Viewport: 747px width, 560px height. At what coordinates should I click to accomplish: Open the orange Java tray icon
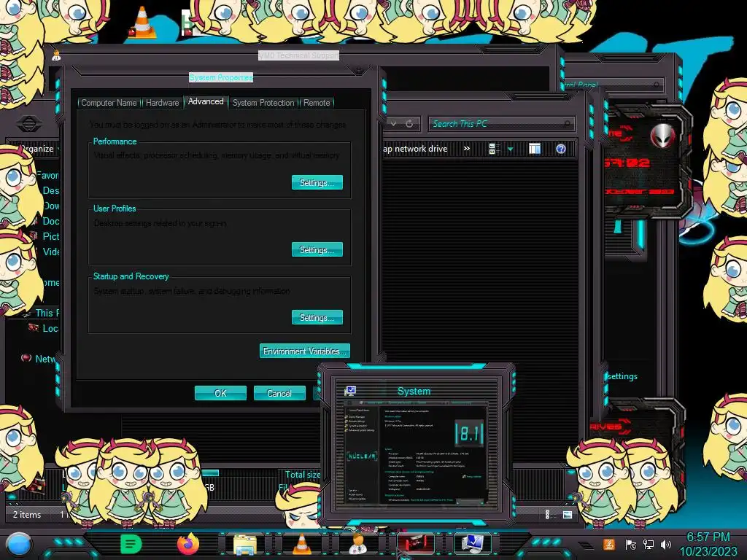pos(609,544)
